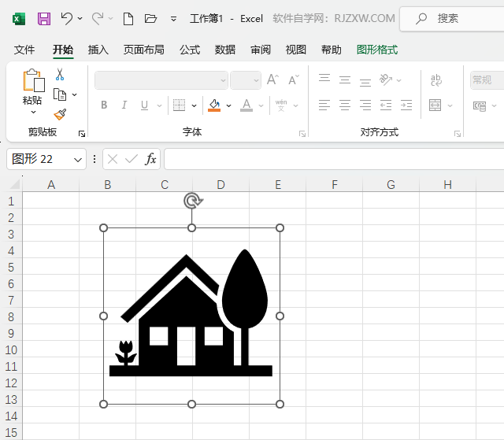Open Name Box dropdown arrow
Screen dimensions: 504x440
pyautogui.click(x=78, y=160)
